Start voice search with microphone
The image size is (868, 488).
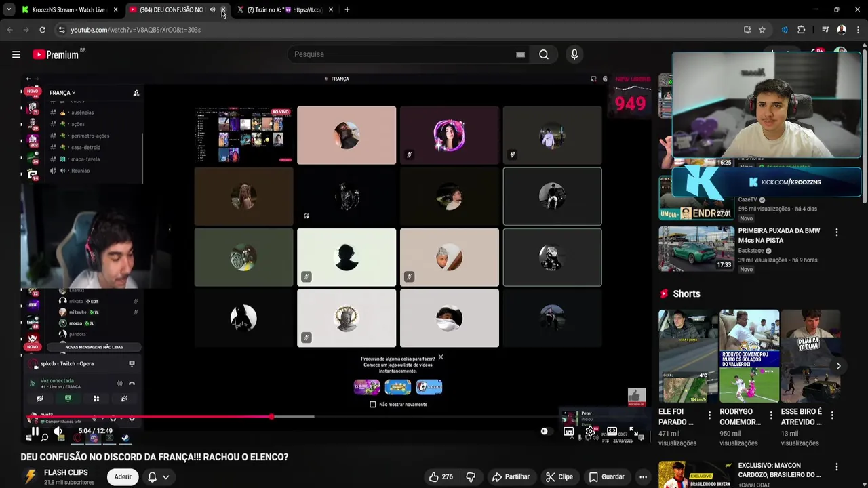574,54
